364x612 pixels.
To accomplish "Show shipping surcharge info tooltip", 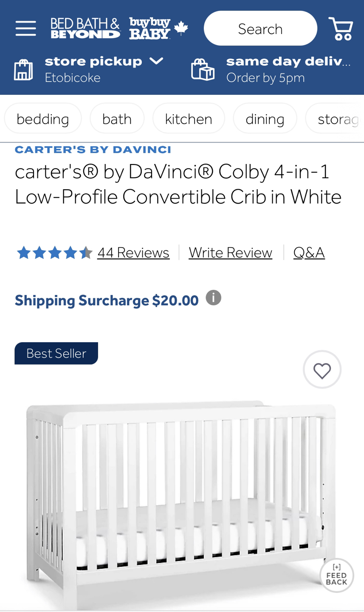I will (214, 298).
